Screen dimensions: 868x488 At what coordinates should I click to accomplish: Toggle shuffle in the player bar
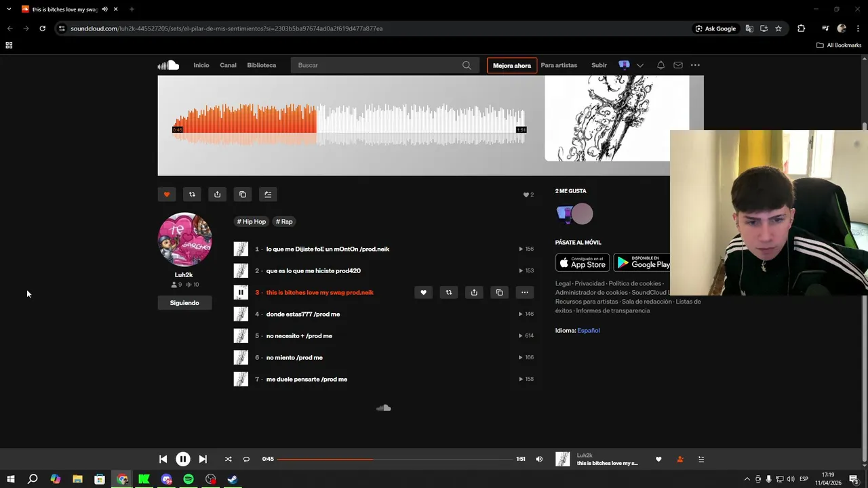click(228, 459)
